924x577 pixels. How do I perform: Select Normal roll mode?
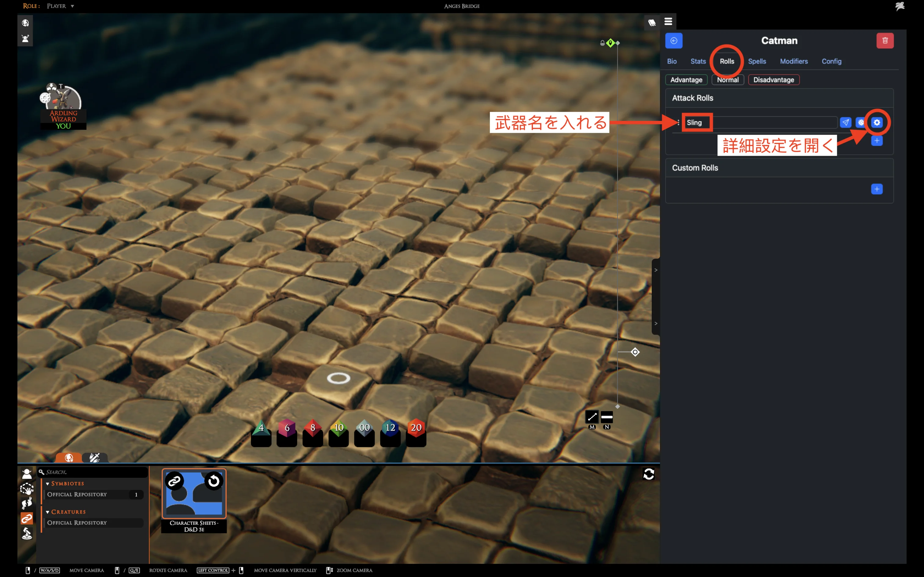[x=727, y=80]
